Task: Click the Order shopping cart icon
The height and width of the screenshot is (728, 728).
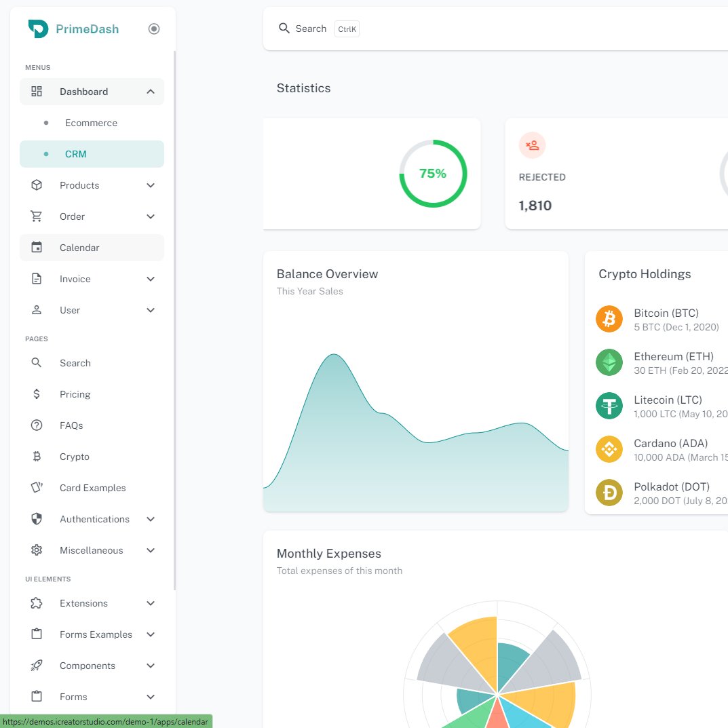Action: tap(37, 216)
